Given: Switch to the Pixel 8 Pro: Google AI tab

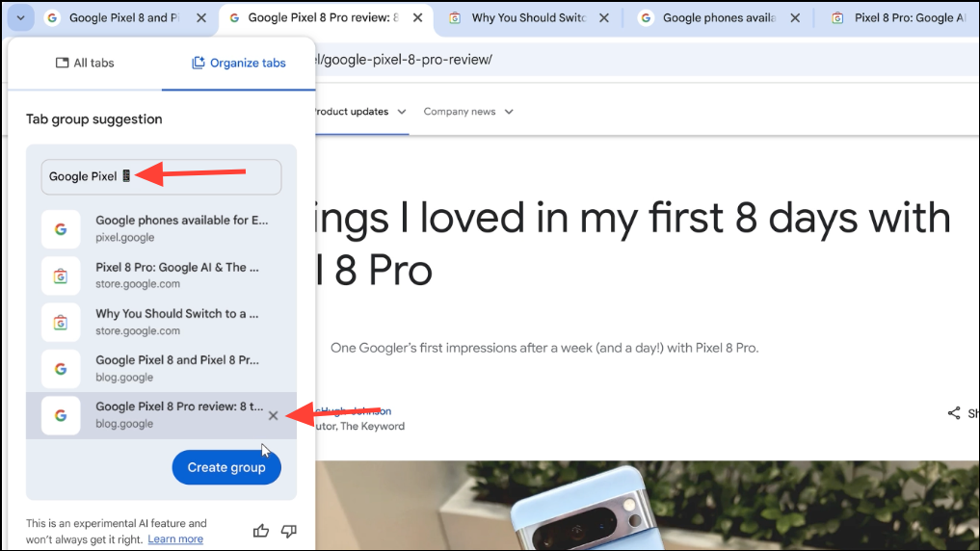Looking at the screenshot, I should (900, 18).
